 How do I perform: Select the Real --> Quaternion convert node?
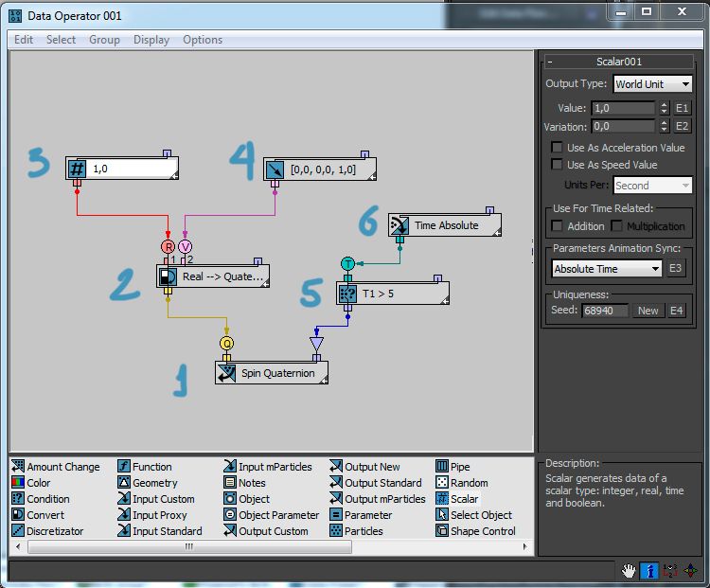point(213,276)
